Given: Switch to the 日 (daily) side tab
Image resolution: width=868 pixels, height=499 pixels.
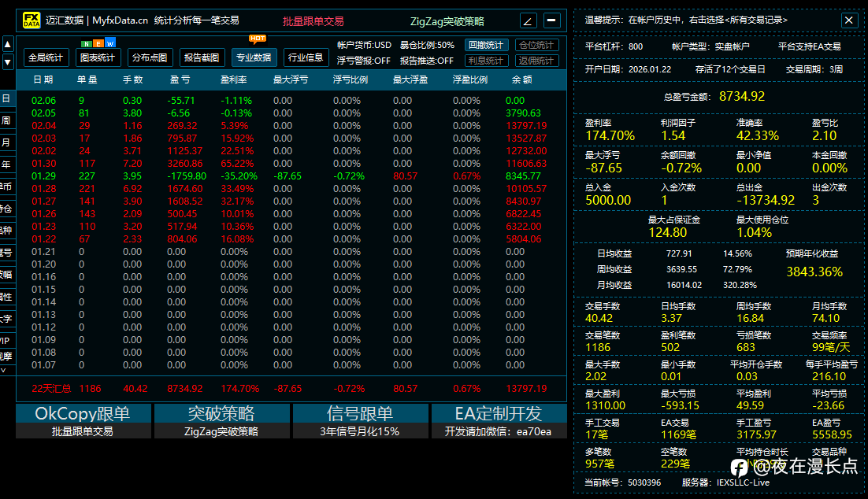Looking at the screenshot, I should tap(6, 99).
